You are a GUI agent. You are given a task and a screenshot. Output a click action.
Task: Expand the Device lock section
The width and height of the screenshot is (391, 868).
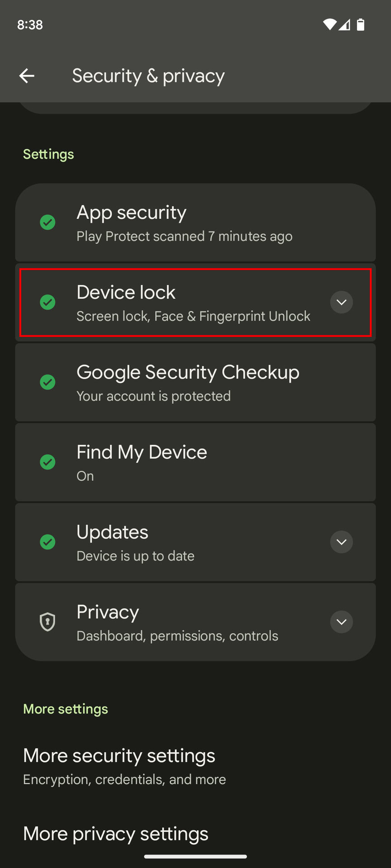click(x=341, y=302)
